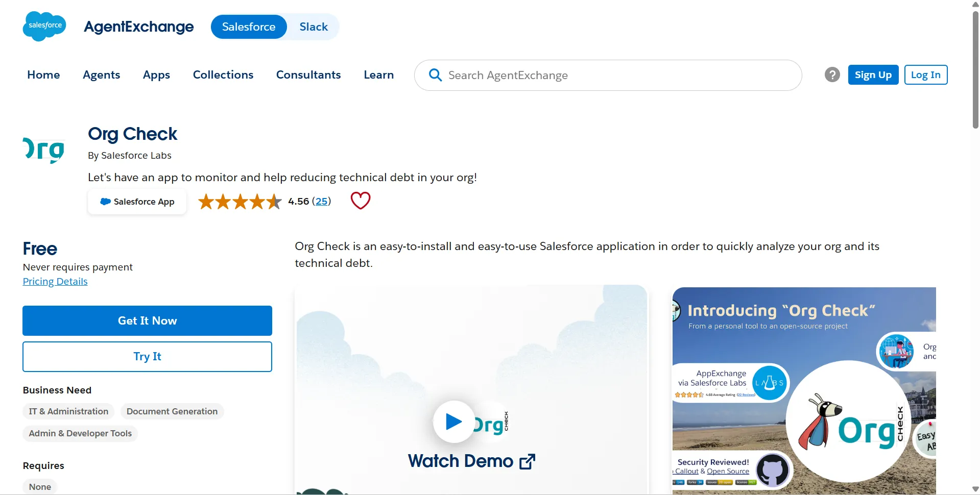
Task: Click the Sign Up button
Action: 873,75
